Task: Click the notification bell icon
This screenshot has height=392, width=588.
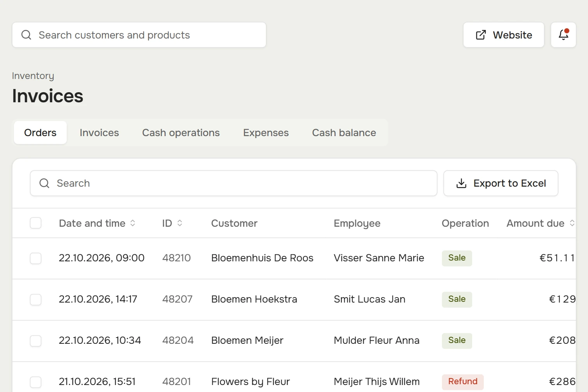Action: [563, 35]
